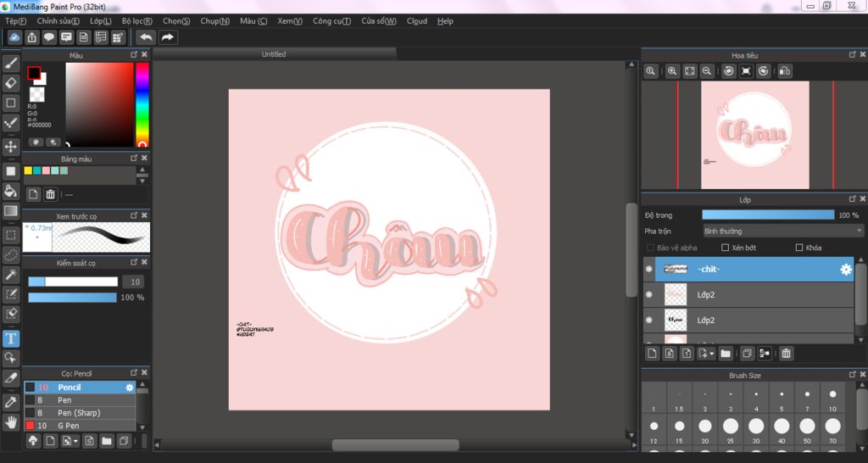
Task: Add layer folder in Lớp panel
Action: pyautogui.click(x=726, y=354)
